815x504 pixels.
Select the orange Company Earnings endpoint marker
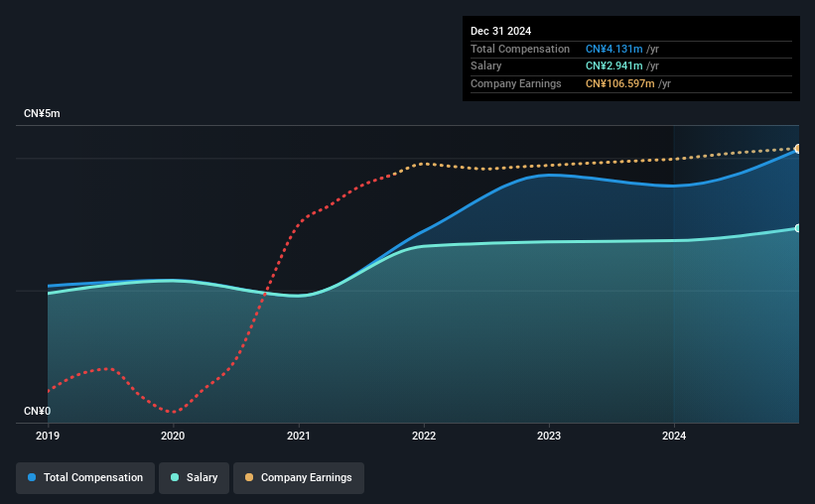(797, 149)
